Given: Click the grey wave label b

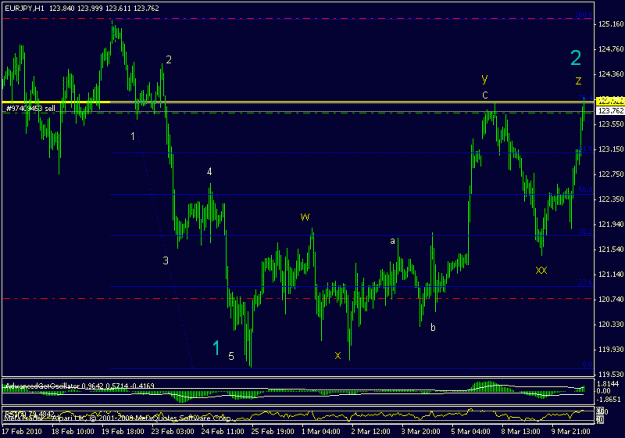Looking at the screenshot, I should (432, 327).
